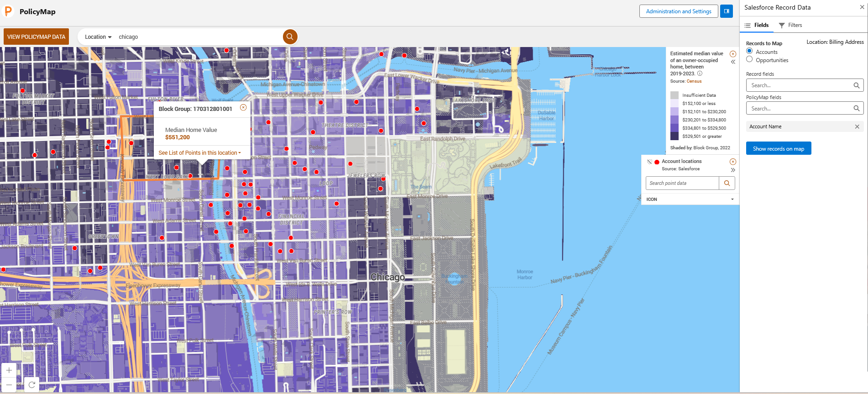The image size is (868, 394).
Task: Reset the map view with refresh icon
Action: 31,385
